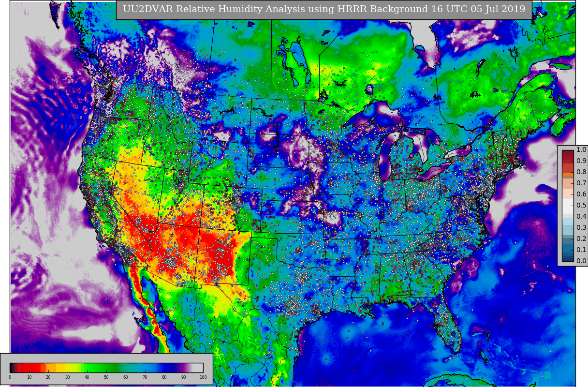This screenshot has width=588, height=387.
Task: Click the 50 tick label on humidity colorbar
Action: 106,377
